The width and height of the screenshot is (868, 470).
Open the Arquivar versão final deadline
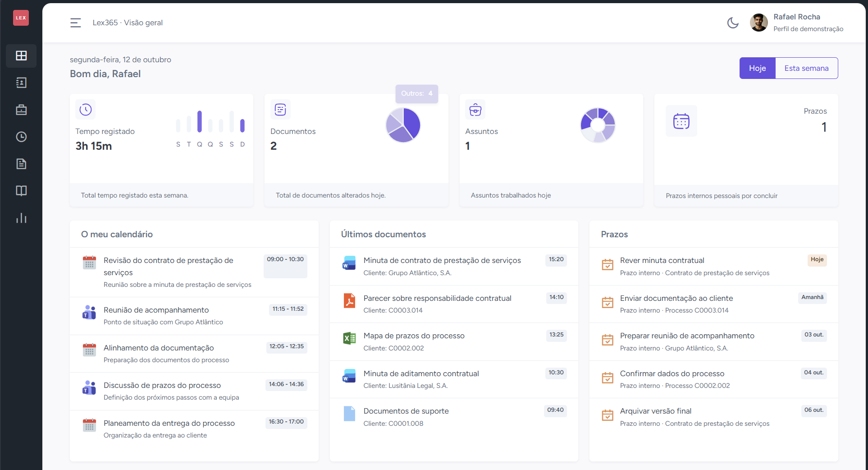click(714, 417)
